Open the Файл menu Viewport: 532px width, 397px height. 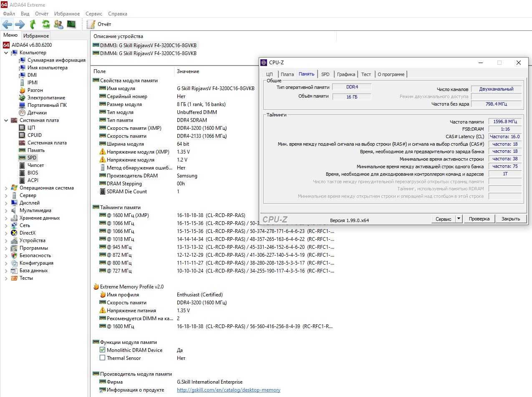tap(9, 14)
